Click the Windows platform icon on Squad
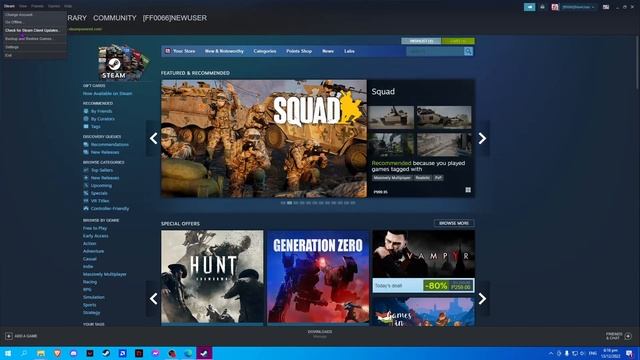The width and height of the screenshot is (640, 360). [x=468, y=190]
